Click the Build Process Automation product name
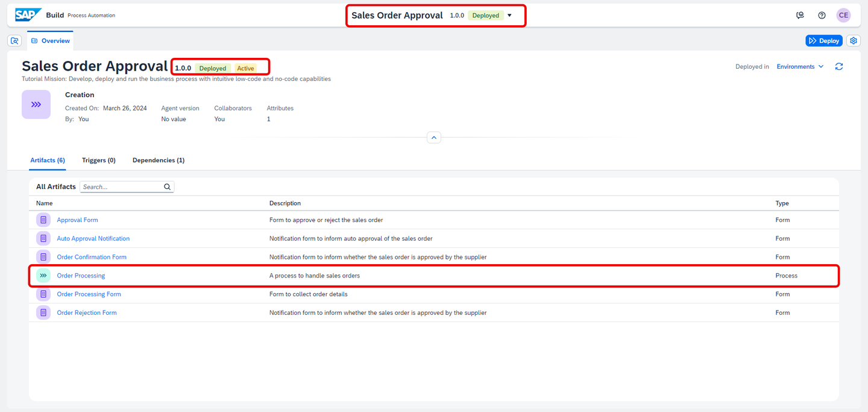 click(81, 15)
